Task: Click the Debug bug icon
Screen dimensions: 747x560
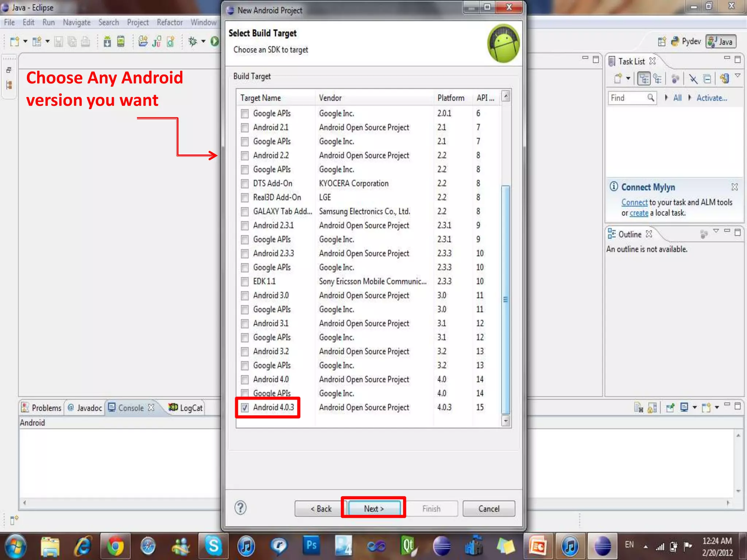Action: tap(193, 42)
